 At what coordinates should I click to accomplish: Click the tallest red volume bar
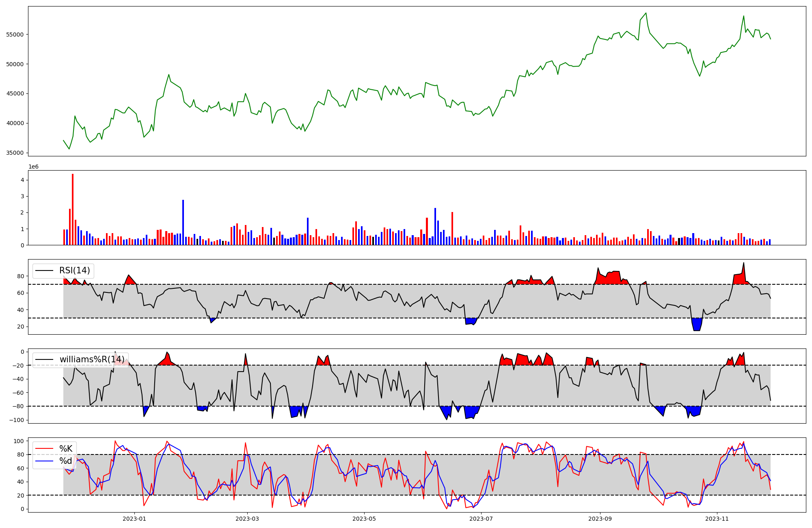73,209
